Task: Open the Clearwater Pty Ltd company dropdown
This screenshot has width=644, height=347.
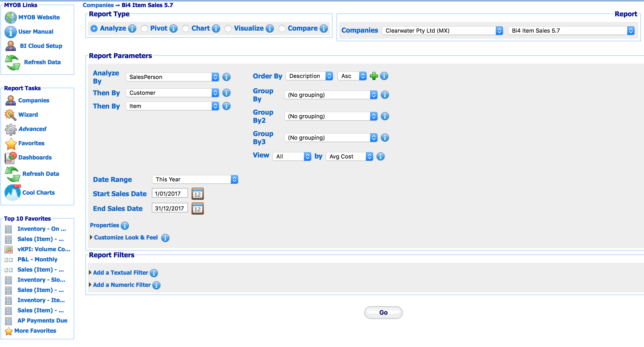Action: pyautogui.click(x=442, y=31)
